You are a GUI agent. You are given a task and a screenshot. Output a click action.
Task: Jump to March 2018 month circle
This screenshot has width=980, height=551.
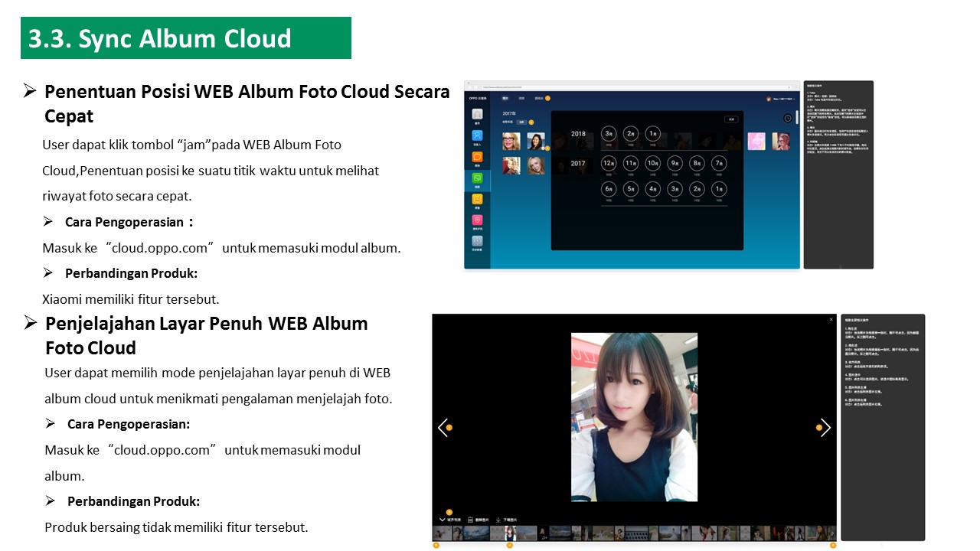(x=609, y=134)
